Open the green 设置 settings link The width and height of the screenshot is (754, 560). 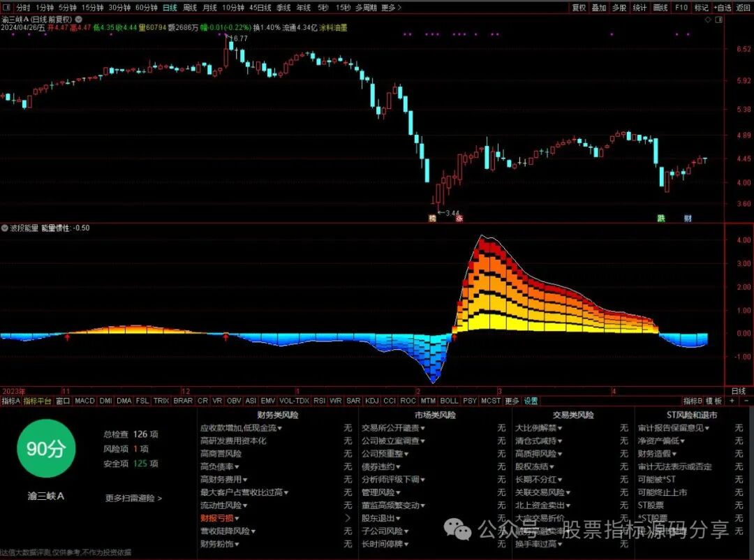pos(531,401)
